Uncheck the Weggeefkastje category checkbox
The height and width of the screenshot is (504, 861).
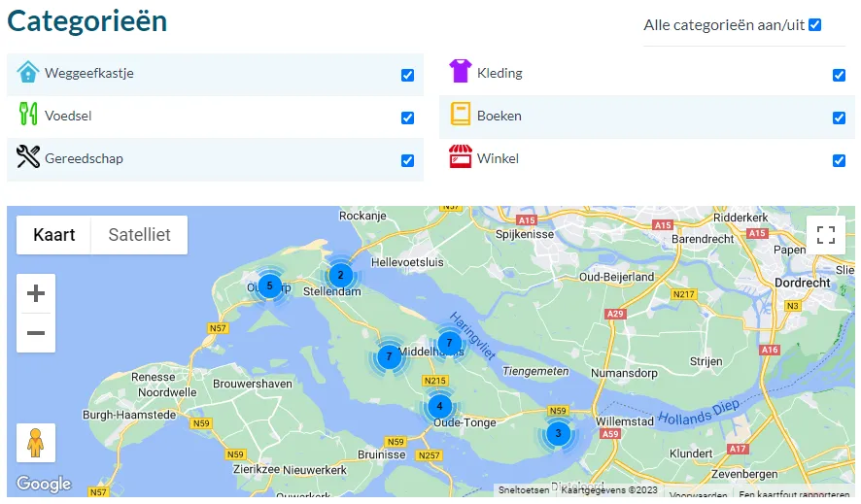tap(408, 76)
